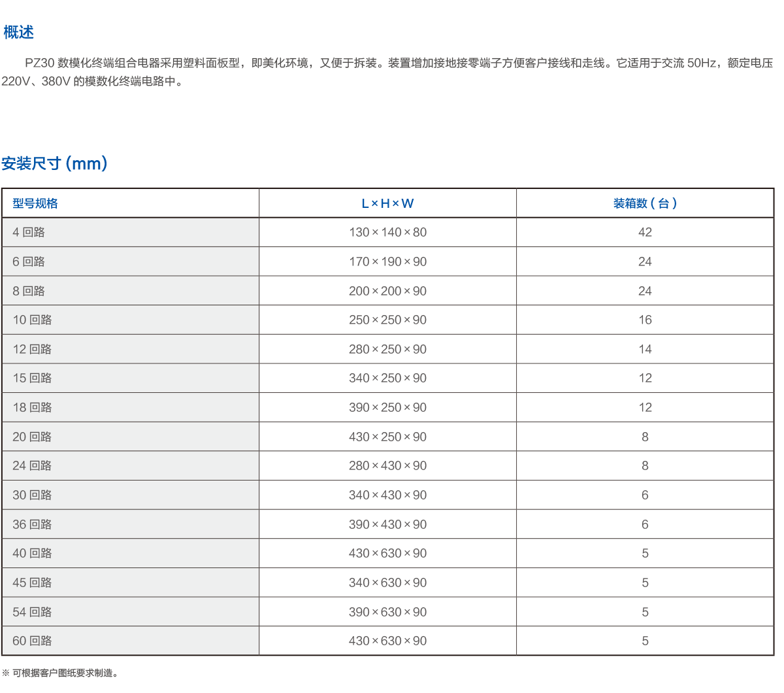Click the 250×250×90 dimension cell
This screenshot has height=693, width=784.
coord(387,320)
